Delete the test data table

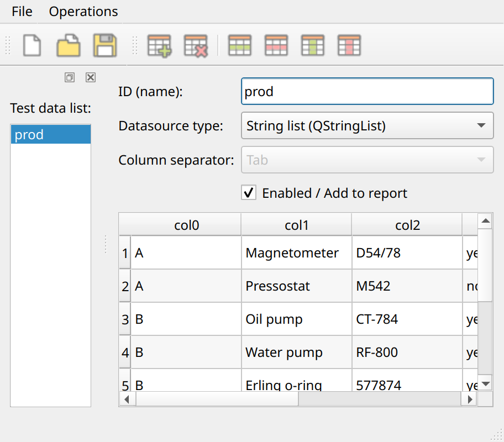(196, 46)
